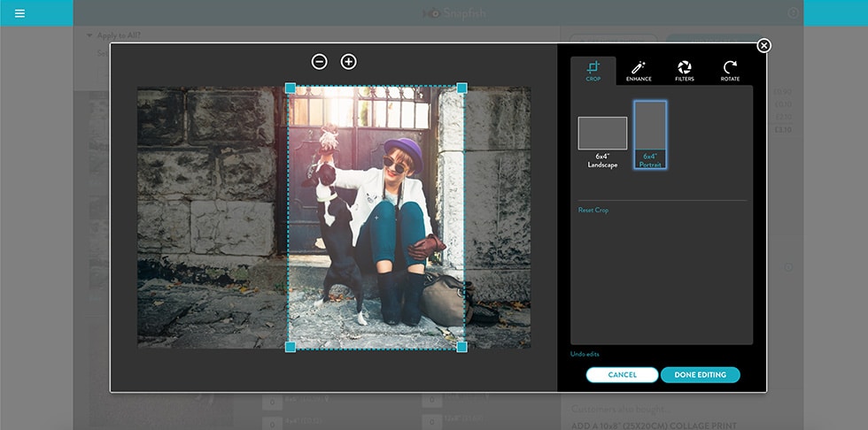
Task: Click the top-left crop corner handle
Action: (x=291, y=88)
